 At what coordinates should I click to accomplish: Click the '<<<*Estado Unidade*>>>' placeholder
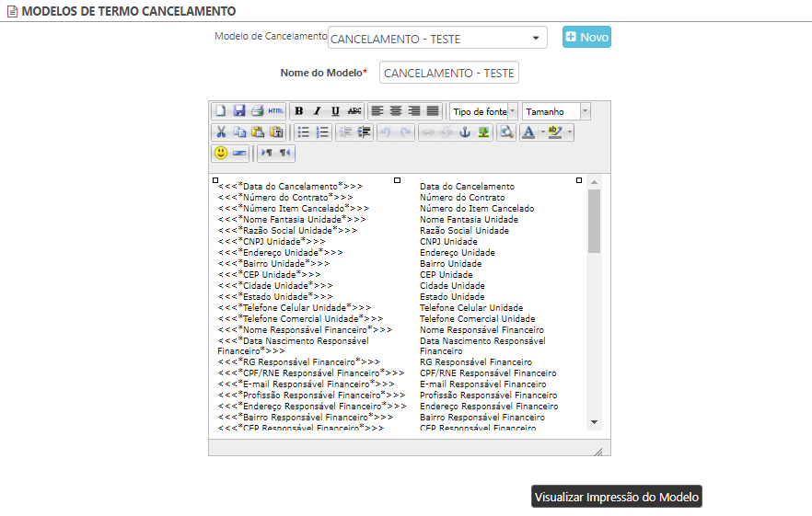point(275,296)
